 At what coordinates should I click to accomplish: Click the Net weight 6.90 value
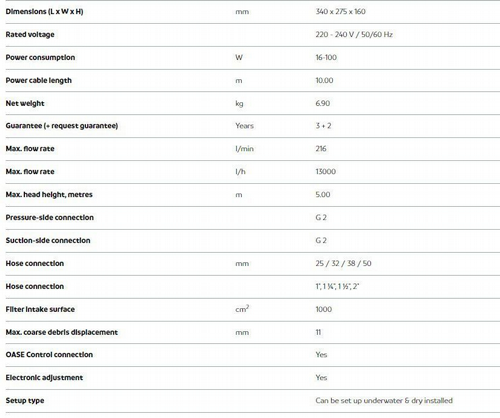[x=323, y=103]
